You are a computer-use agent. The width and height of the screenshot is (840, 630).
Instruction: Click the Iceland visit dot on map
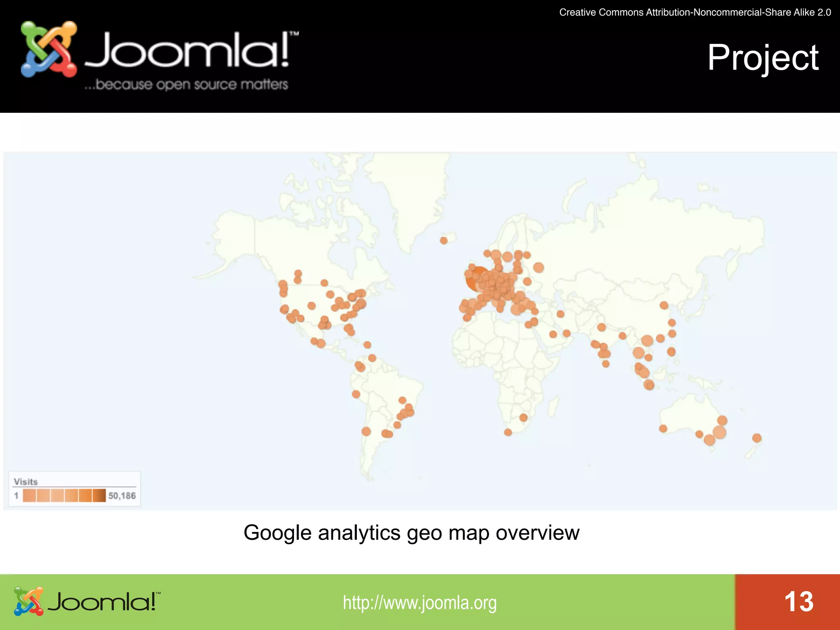click(x=443, y=240)
